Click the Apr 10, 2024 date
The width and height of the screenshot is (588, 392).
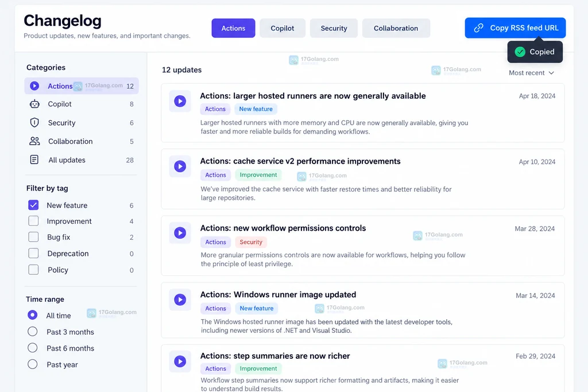click(537, 162)
